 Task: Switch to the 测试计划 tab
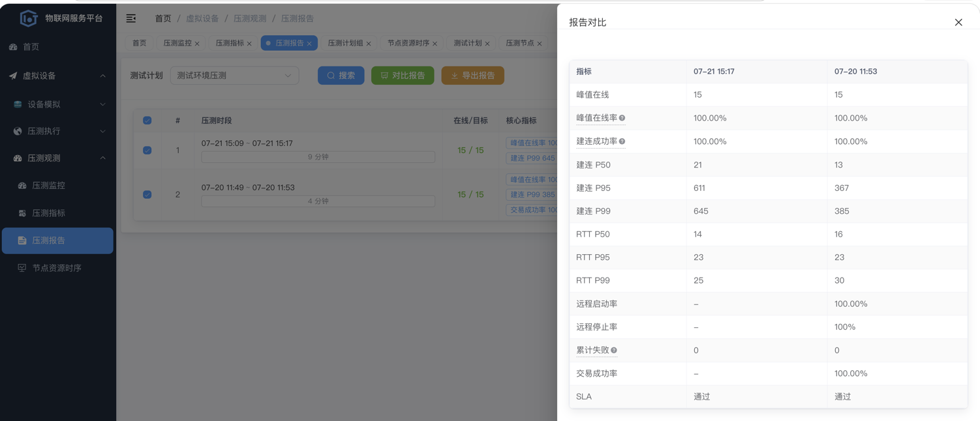coord(468,43)
